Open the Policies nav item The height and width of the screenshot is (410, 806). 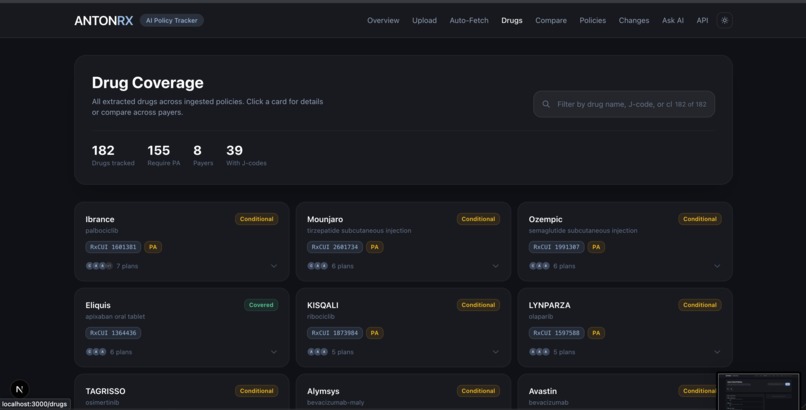(592, 21)
